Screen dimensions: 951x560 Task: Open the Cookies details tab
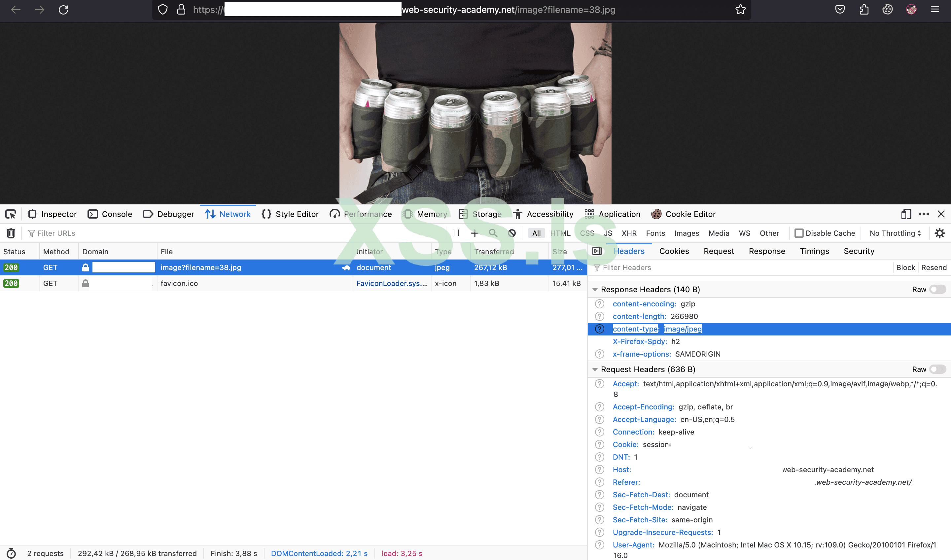(x=674, y=251)
